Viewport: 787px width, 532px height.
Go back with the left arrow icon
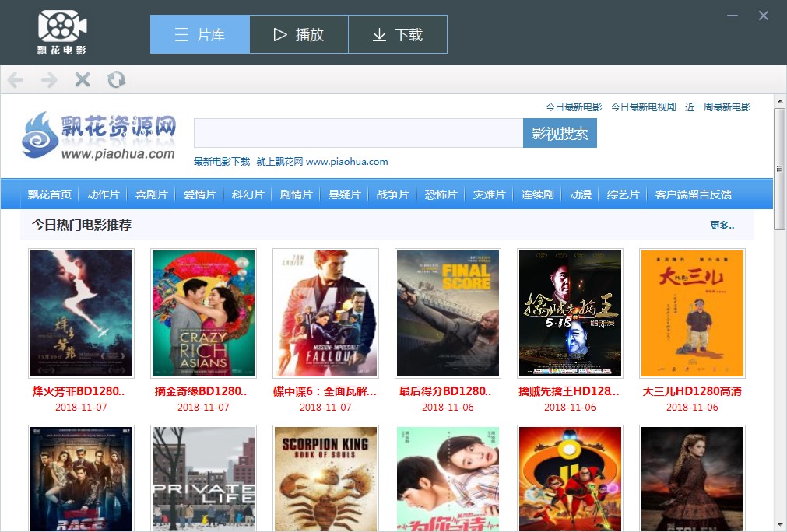coord(16,80)
